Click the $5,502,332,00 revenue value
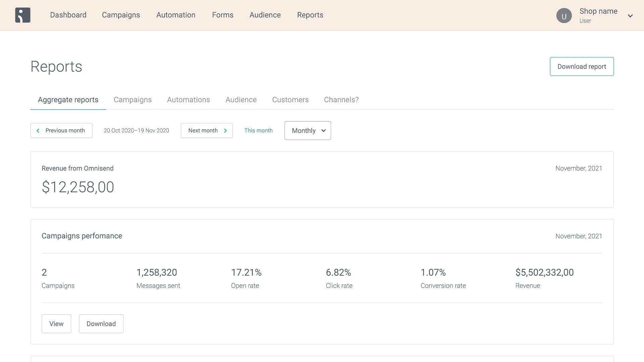This screenshot has height=362, width=644. tap(544, 273)
